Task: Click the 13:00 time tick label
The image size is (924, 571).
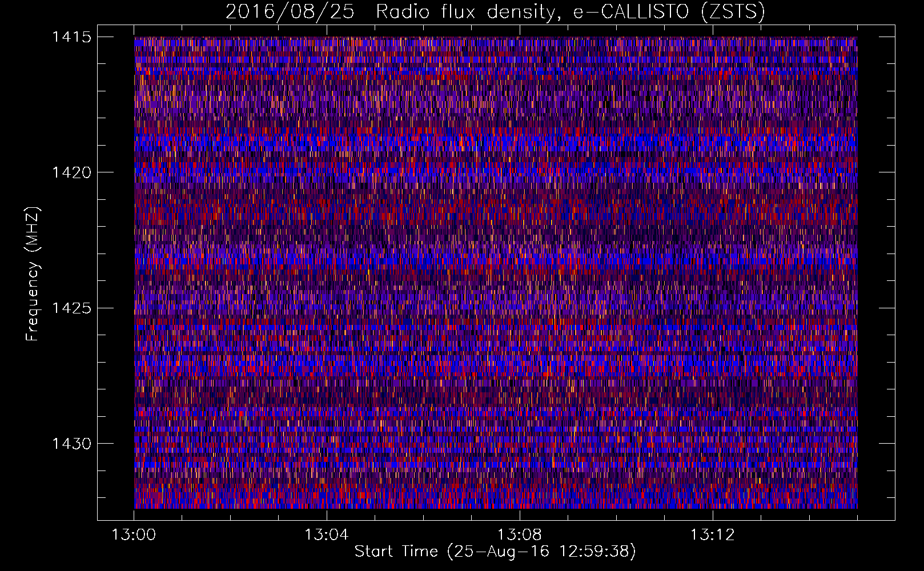Action: coord(134,535)
